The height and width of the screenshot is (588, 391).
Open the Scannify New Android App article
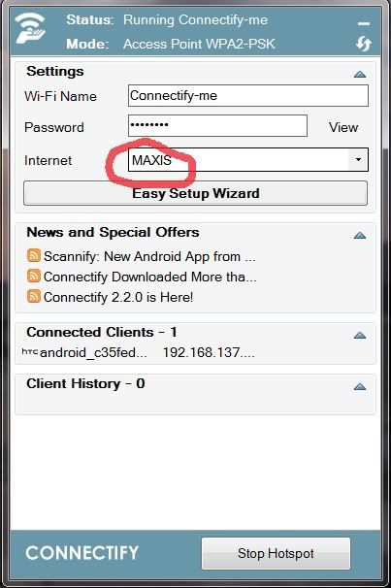[149, 256]
